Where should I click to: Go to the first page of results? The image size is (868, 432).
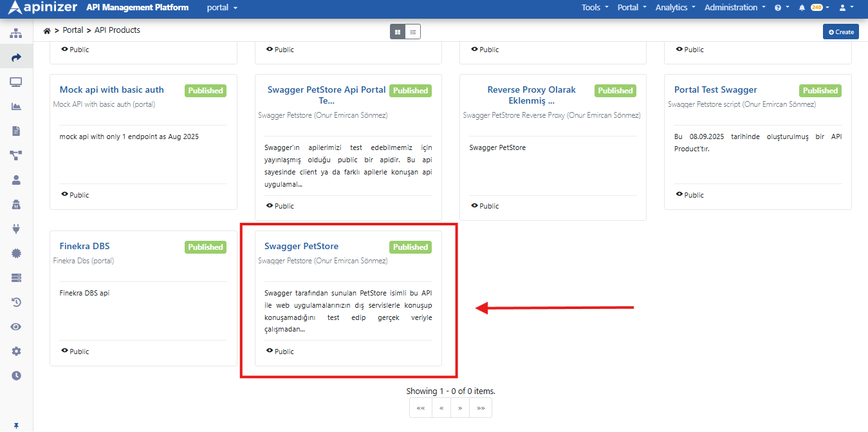coord(421,408)
